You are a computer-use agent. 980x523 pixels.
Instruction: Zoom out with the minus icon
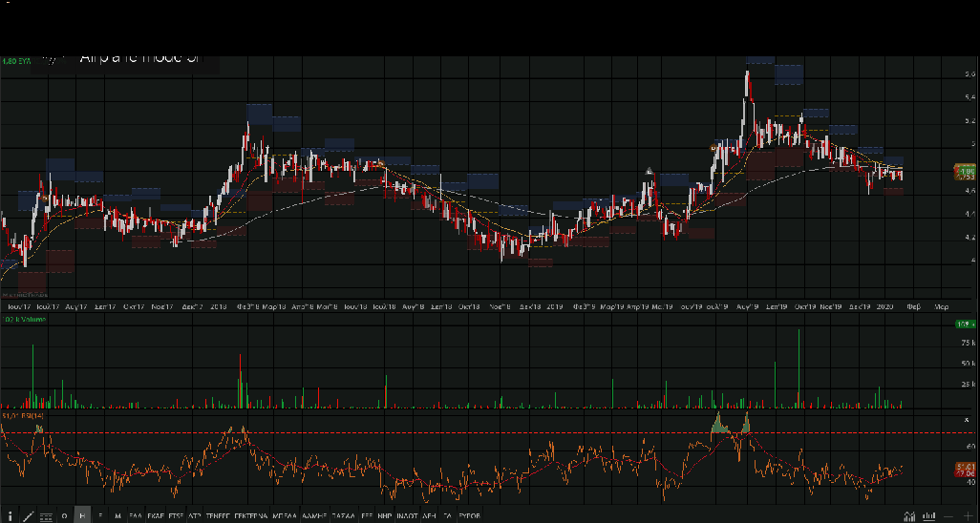948,515
